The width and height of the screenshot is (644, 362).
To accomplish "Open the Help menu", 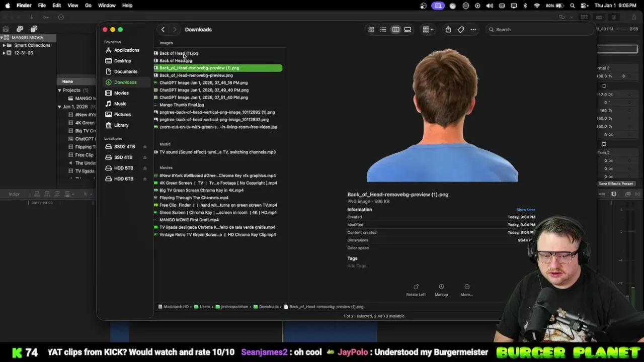I will pyautogui.click(x=127, y=6).
